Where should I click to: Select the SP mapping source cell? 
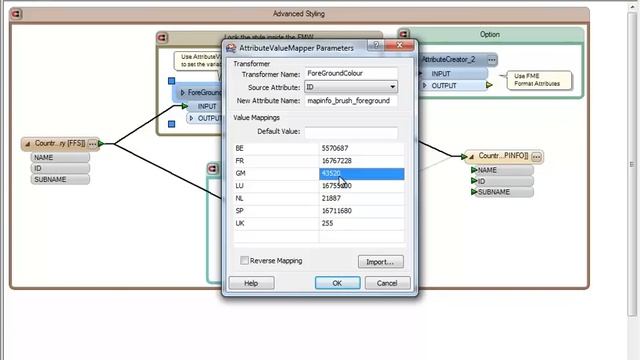pos(276,211)
